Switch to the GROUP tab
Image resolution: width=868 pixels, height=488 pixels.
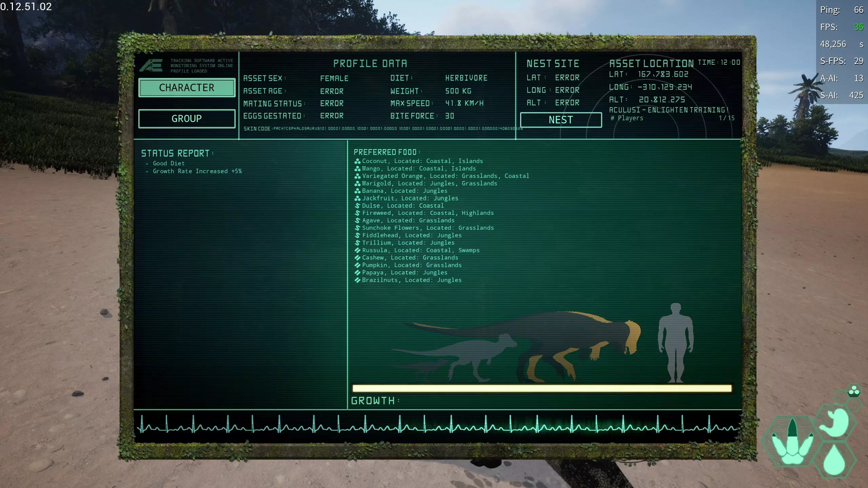[x=186, y=119]
